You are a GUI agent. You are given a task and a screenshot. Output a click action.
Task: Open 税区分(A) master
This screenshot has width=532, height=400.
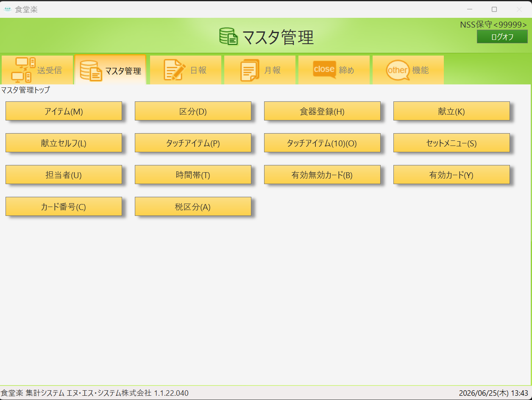[x=193, y=207]
